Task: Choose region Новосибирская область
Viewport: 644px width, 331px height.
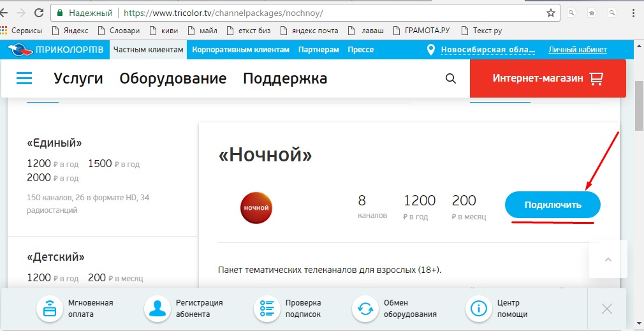Action: coord(488,50)
